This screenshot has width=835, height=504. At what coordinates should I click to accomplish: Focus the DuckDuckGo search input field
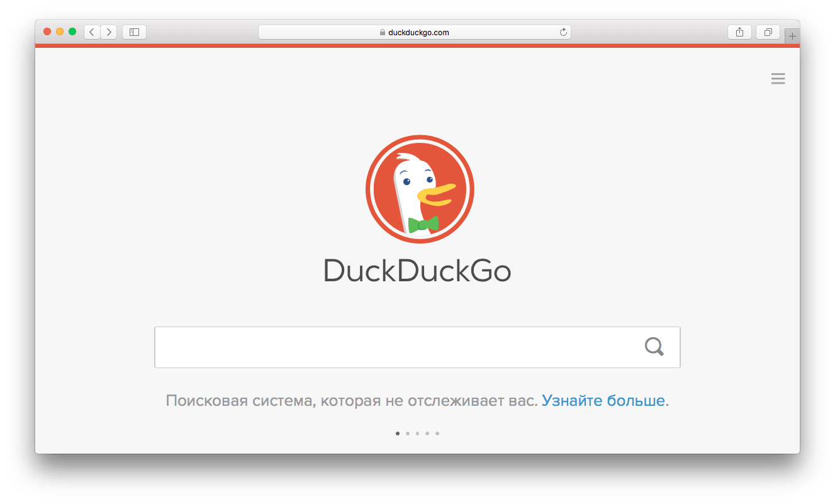click(x=417, y=347)
